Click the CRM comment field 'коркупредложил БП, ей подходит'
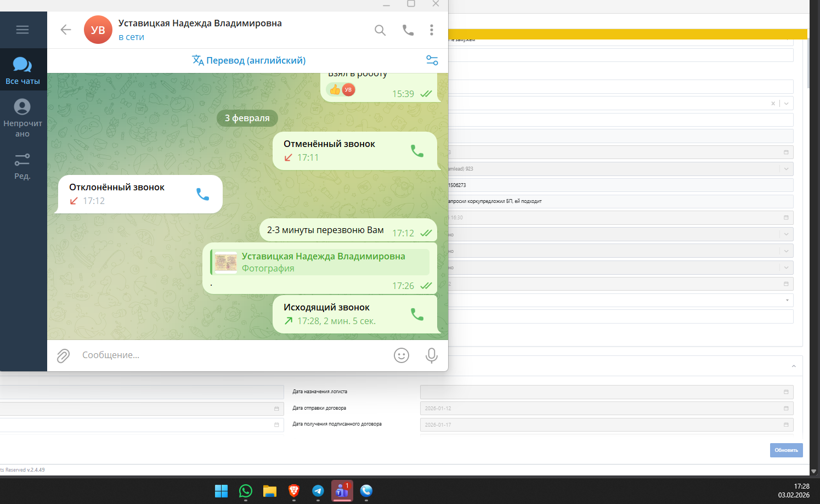The height and width of the screenshot is (504, 820). pyautogui.click(x=621, y=201)
